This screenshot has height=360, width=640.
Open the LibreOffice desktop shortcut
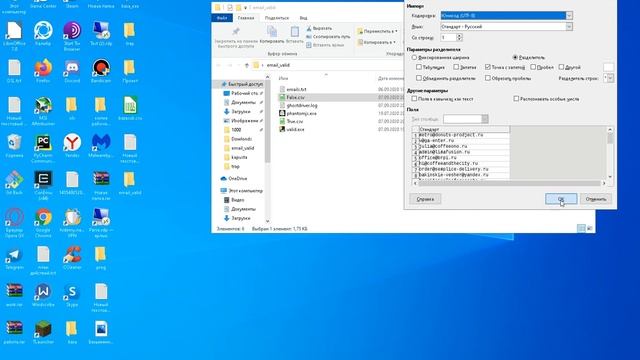(14, 35)
